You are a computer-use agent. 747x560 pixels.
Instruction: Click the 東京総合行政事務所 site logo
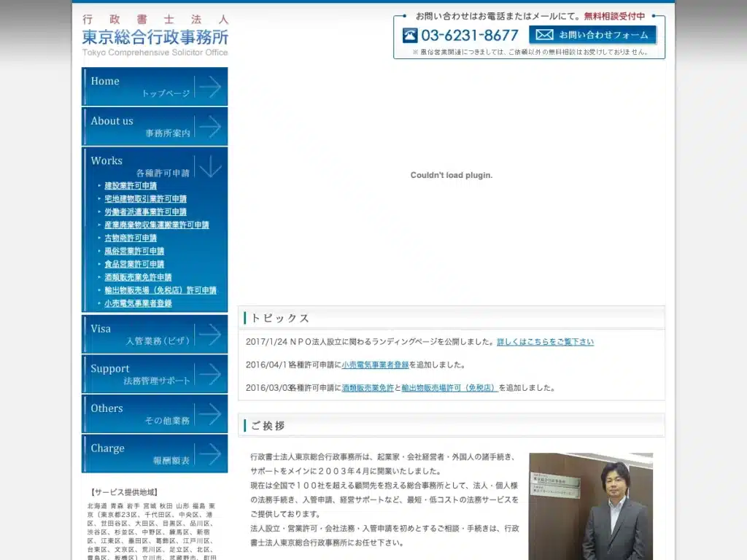pos(155,36)
